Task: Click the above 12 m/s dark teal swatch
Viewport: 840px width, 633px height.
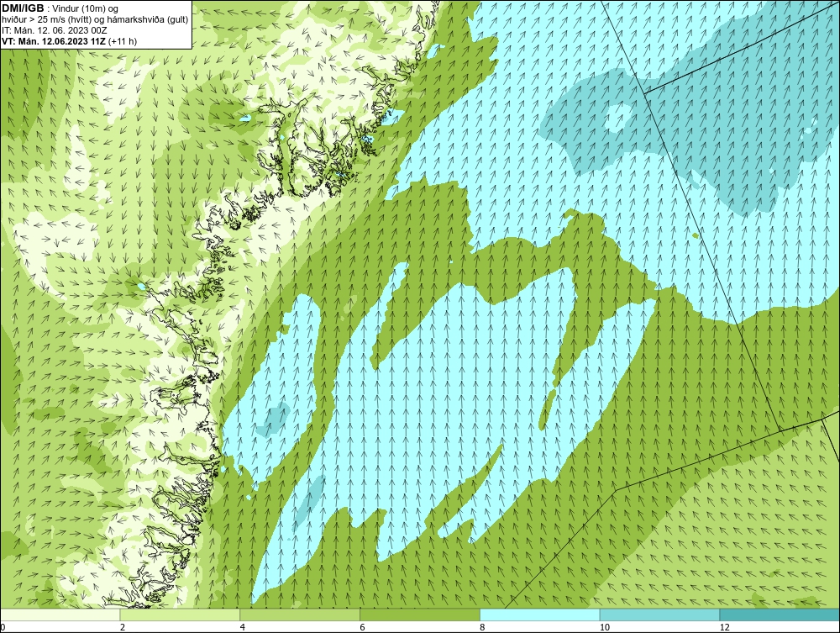Action: [x=780, y=615]
